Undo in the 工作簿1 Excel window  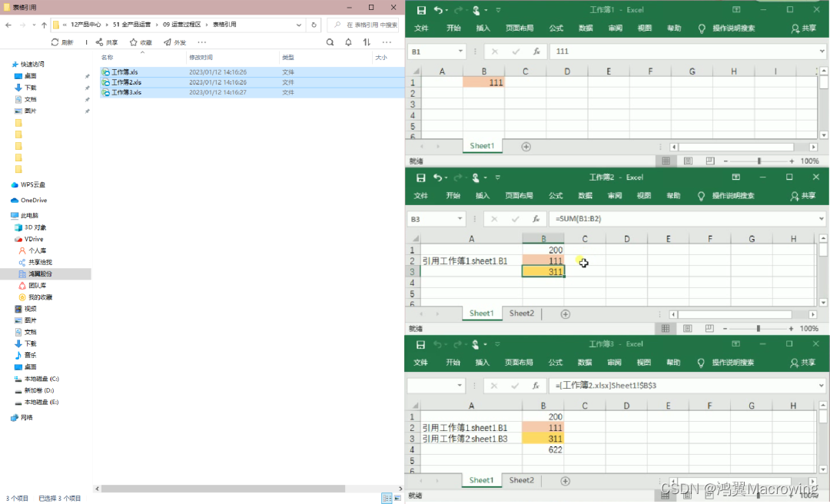click(x=438, y=10)
